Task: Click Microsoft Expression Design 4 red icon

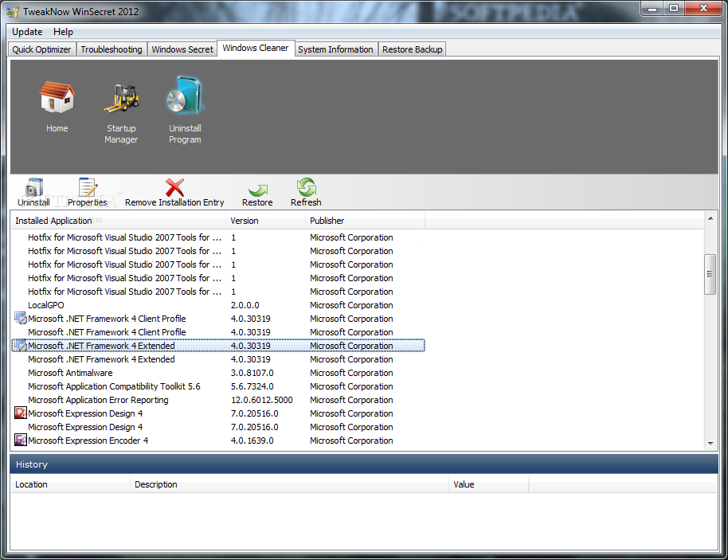Action: (21, 413)
